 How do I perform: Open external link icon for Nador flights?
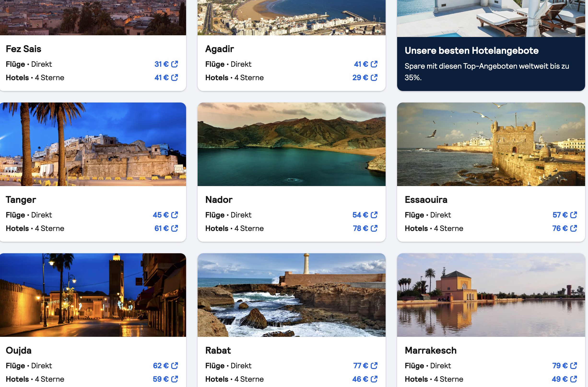374,215
